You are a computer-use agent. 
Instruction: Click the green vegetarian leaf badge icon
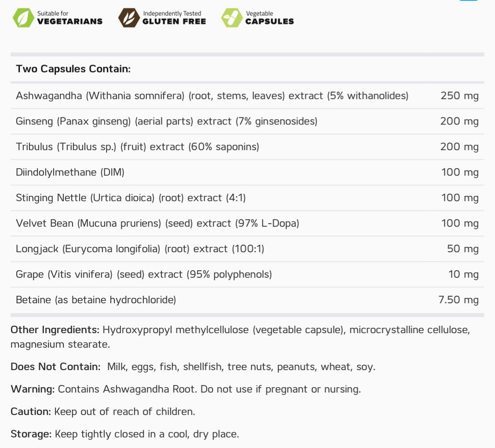point(23,18)
